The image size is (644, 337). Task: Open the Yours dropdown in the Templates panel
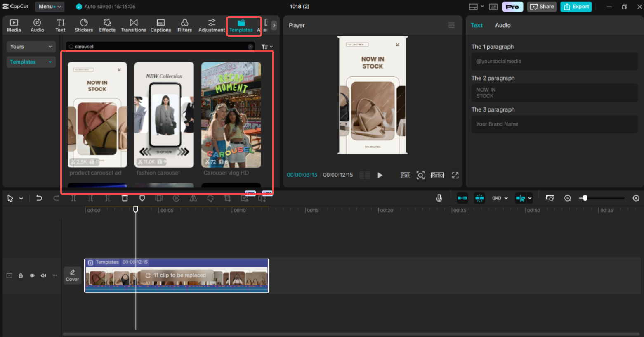[x=31, y=46]
